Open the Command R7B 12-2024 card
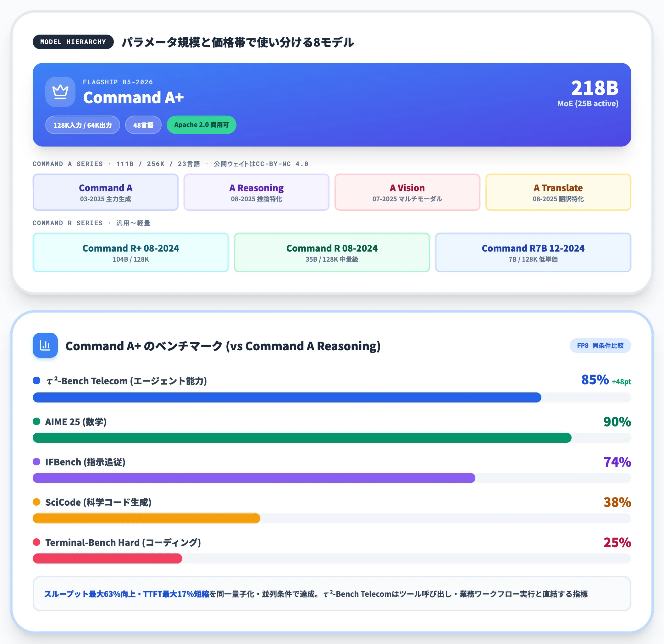 pyautogui.click(x=533, y=253)
